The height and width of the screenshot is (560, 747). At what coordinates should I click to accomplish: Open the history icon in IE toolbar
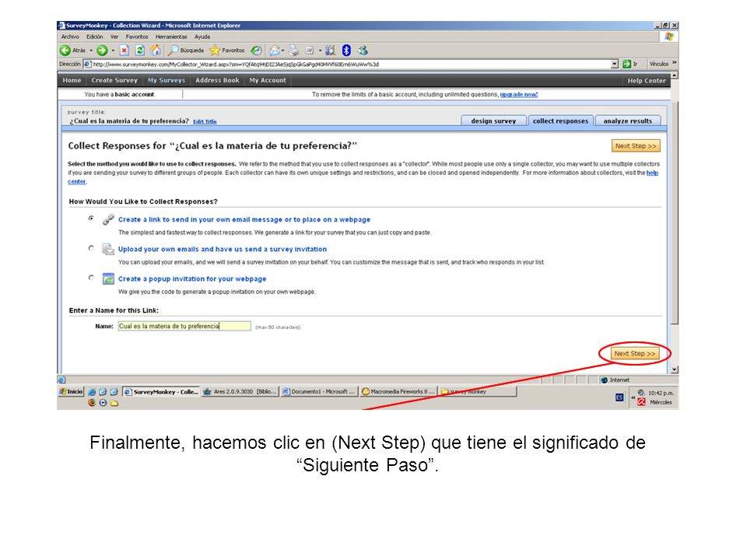pyautogui.click(x=256, y=51)
